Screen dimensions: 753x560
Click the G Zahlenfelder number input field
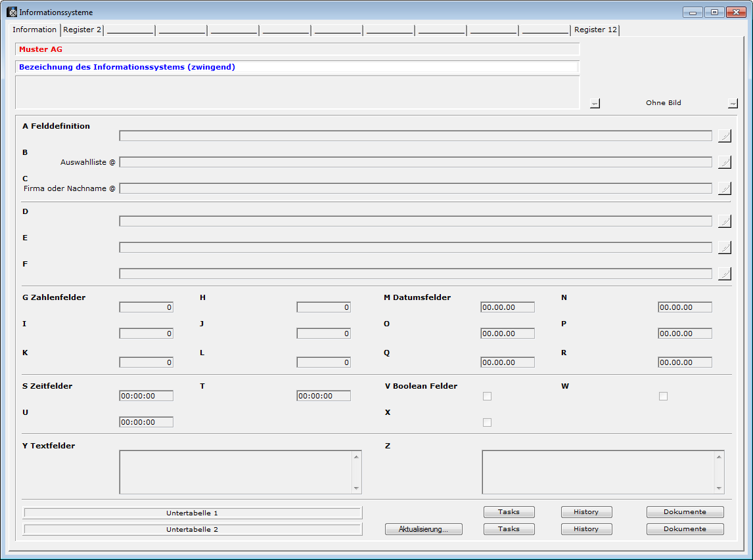(147, 307)
